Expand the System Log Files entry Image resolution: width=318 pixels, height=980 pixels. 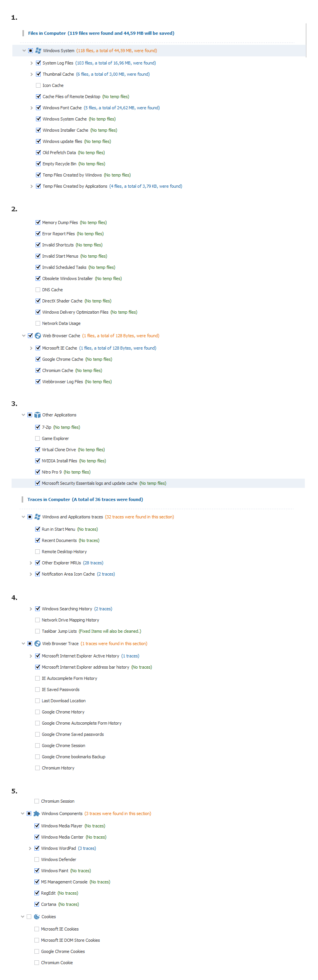(x=32, y=63)
